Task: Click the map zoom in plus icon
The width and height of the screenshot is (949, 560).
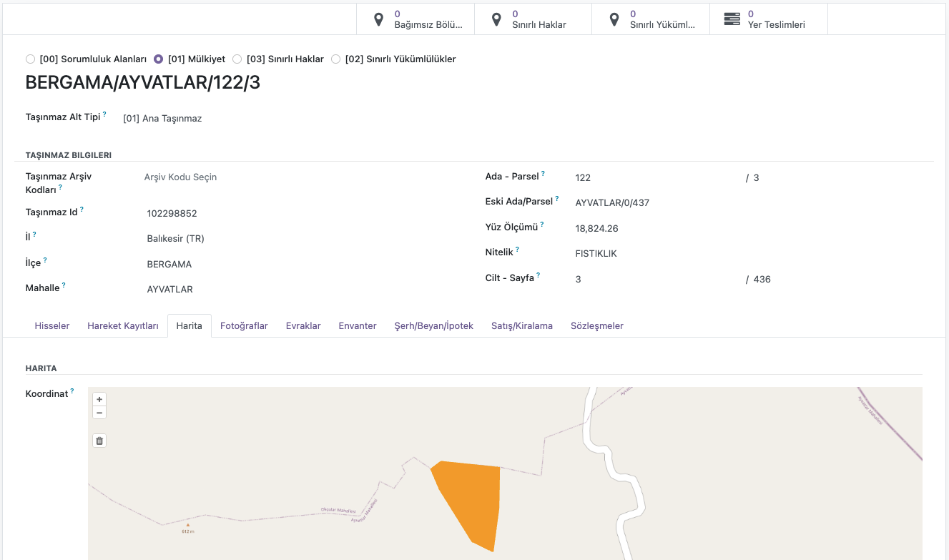Action: (x=99, y=399)
